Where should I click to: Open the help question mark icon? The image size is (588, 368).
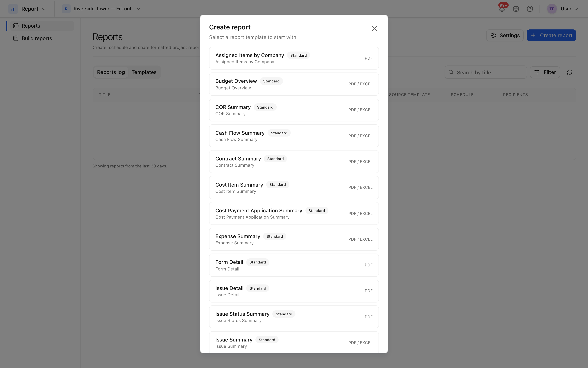(x=530, y=9)
